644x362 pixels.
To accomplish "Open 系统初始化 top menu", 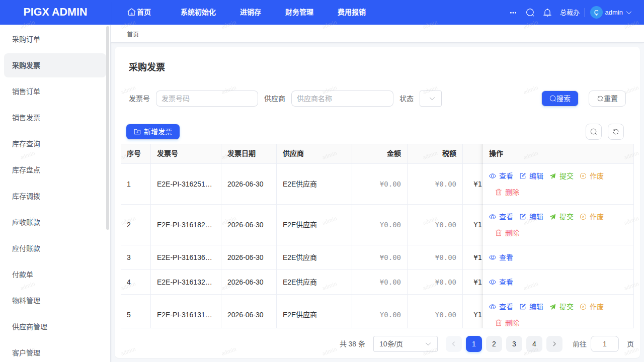I will tap(198, 12).
